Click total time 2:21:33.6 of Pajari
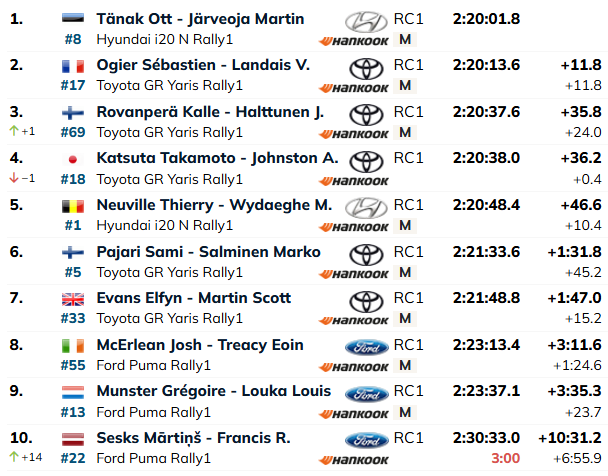The height and width of the screenshot is (476, 608). pos(486,252)
